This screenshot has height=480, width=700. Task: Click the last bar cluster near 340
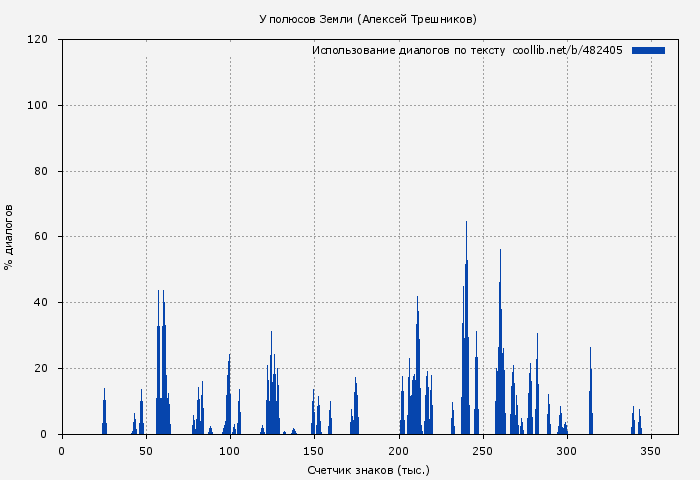pos(634,420)
